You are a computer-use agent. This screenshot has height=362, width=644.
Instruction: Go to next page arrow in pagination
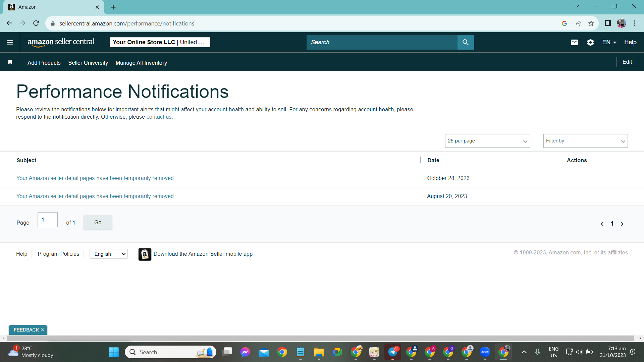coord(622,224)
